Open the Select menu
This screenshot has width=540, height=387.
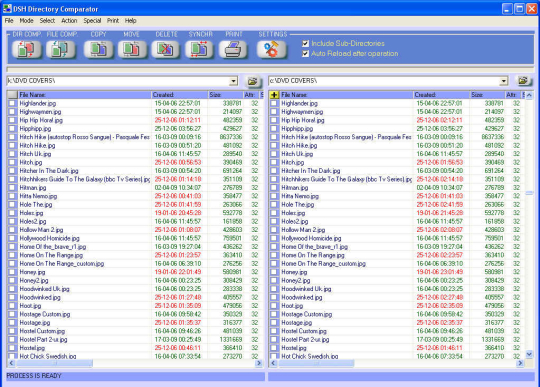coord(47,21)
